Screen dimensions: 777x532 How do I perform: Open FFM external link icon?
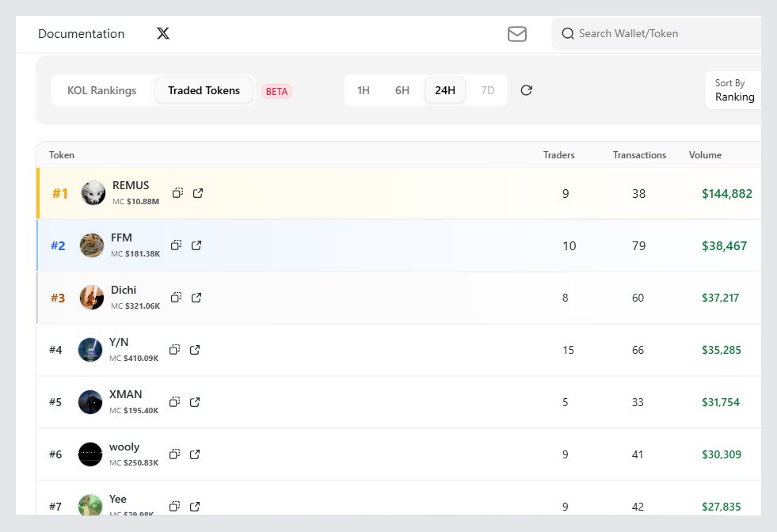[x=196, y=245]
